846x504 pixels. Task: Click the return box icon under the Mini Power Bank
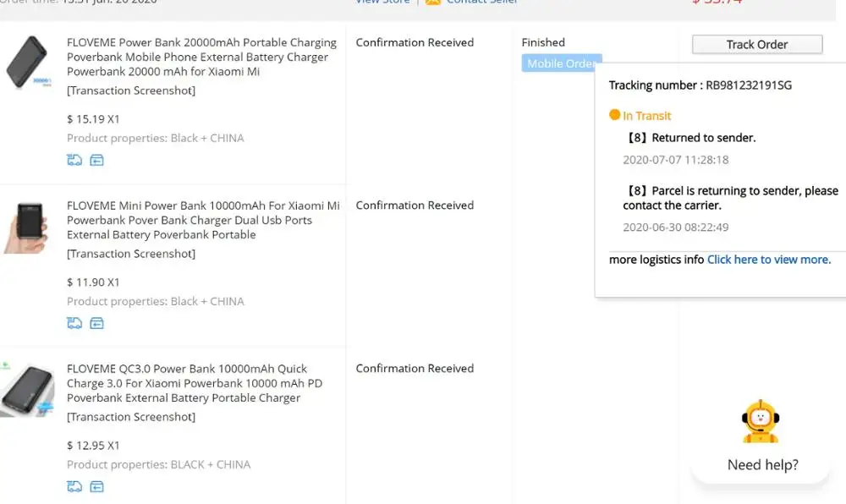click(x=96, y=323)
